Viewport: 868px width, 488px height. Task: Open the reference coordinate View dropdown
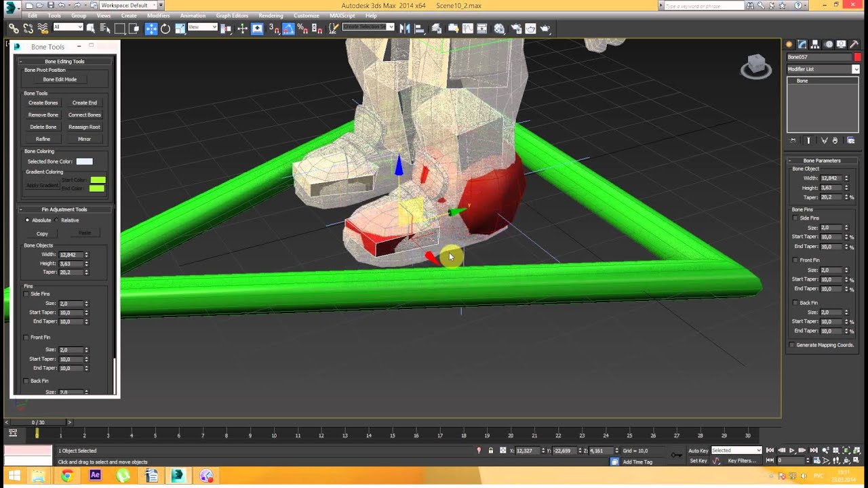point(202,27)
